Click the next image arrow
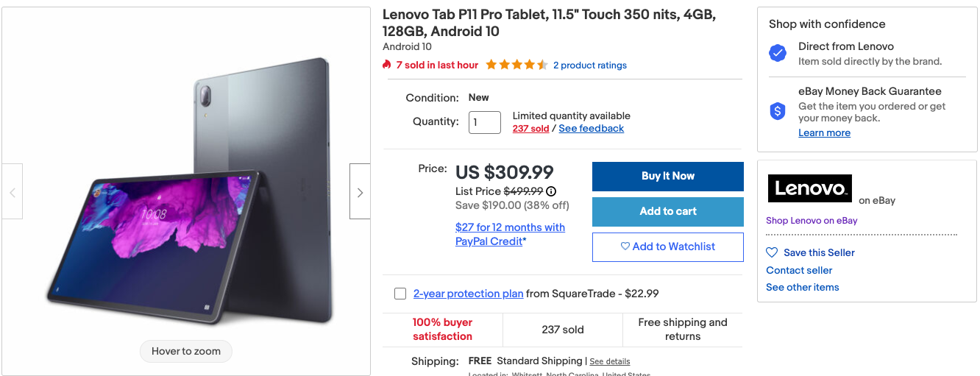This screenshot has height=376, width=980. click(360, 192)
